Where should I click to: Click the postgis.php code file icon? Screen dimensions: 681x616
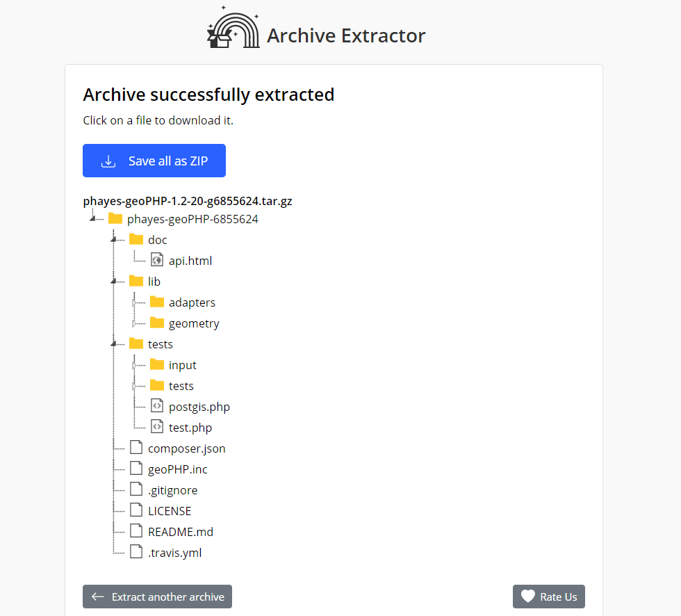pyautogui.click(x=157, y=407)
